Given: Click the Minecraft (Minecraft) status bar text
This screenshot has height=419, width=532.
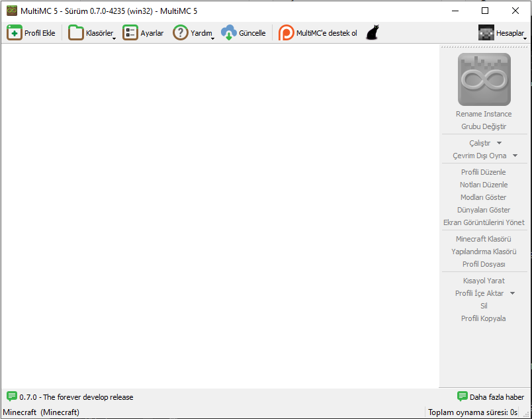Looking at the screenshot, I should click(x=41, y=412).
